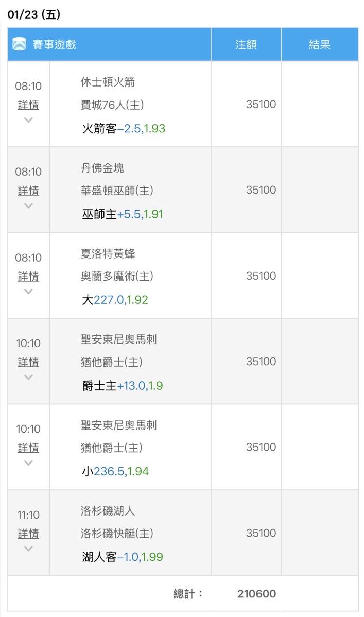Expand chevron for 小 236.5 row
Screen dimensions: 364x617
point(28,462)
